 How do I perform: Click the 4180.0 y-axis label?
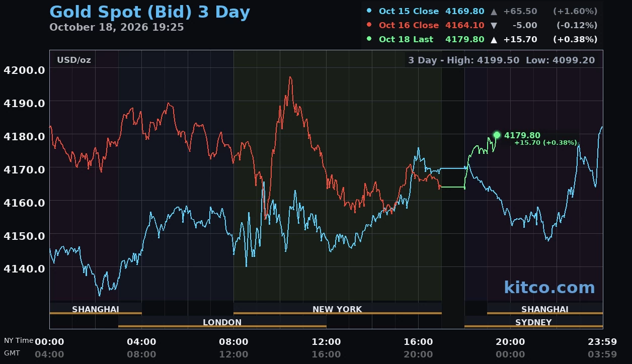24,136
